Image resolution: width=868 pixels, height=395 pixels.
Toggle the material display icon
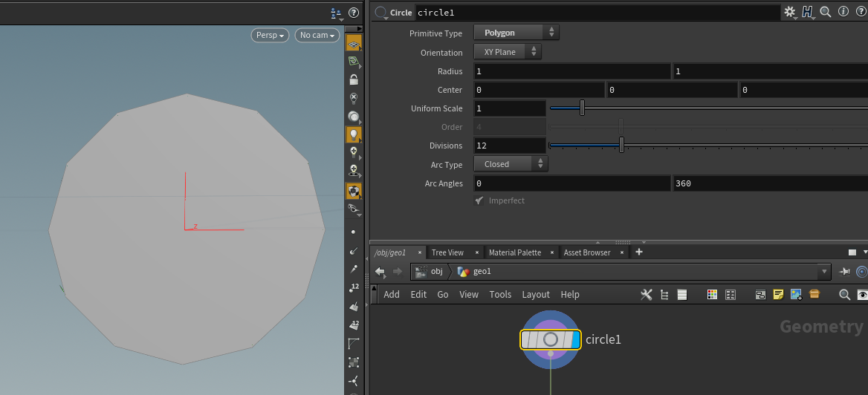click(354, 191)
